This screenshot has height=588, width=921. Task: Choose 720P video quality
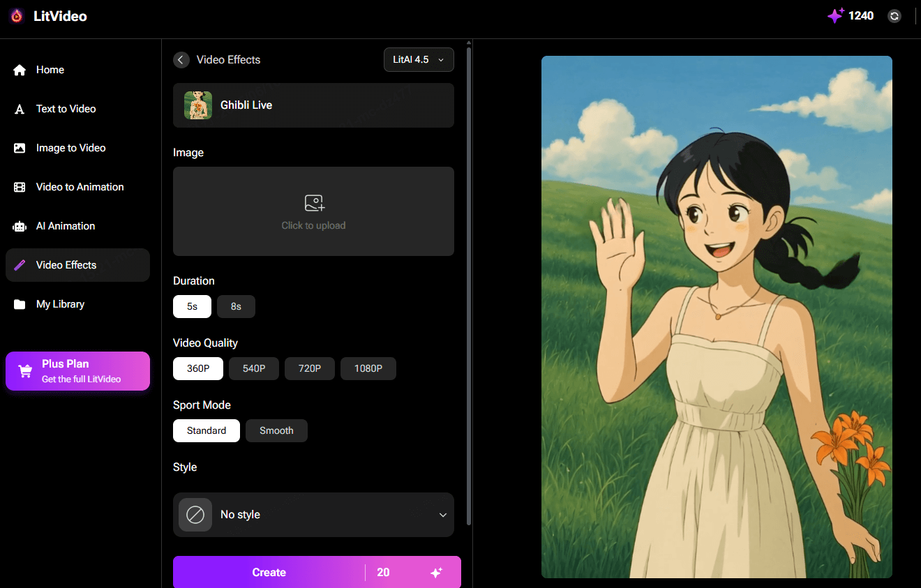310,369
